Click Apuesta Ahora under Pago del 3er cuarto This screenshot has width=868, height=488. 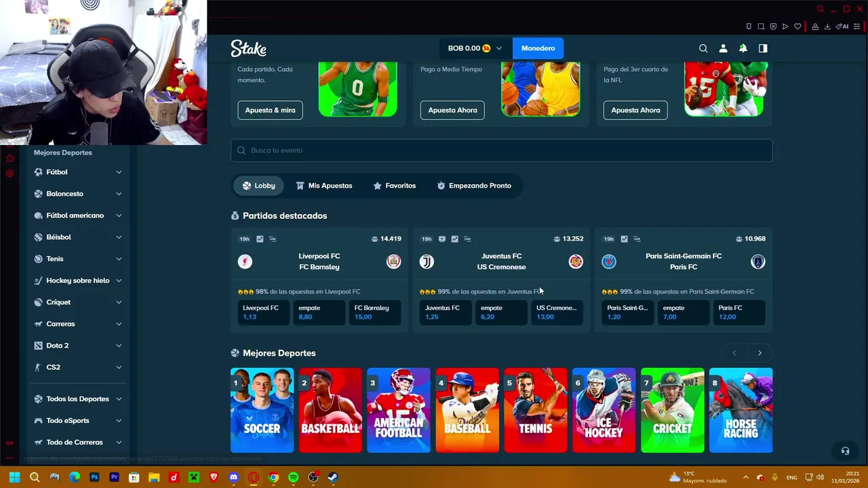pyautogui.click(x=635, y=110)
